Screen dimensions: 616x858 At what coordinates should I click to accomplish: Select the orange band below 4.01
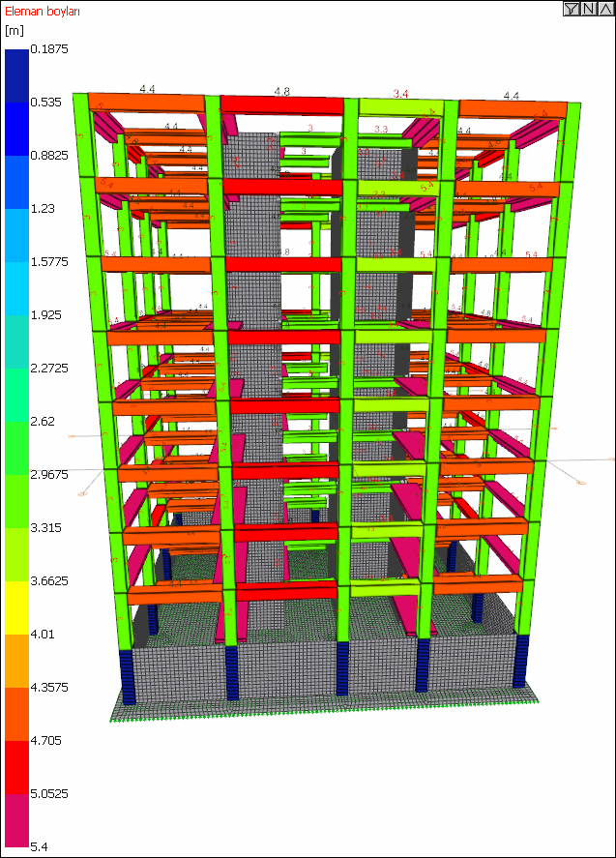pos(17,661)
